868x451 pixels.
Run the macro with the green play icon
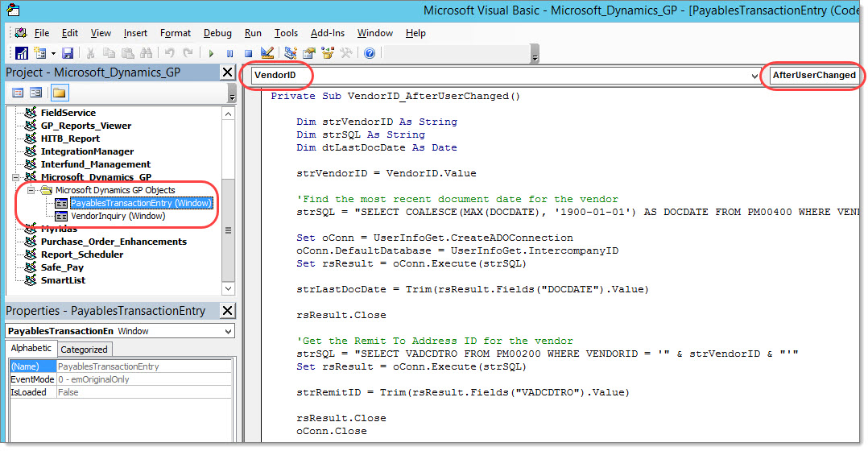(x=211, y=54)
